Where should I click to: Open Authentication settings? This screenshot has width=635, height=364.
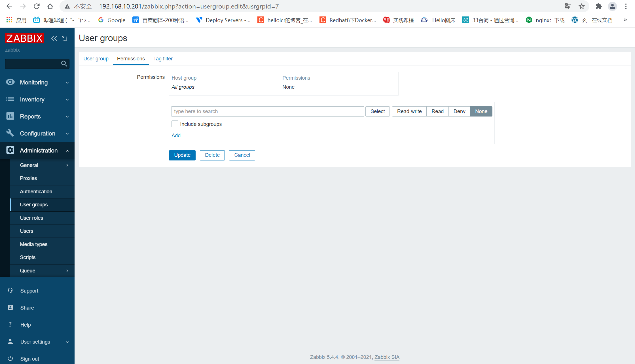(43, 192)
